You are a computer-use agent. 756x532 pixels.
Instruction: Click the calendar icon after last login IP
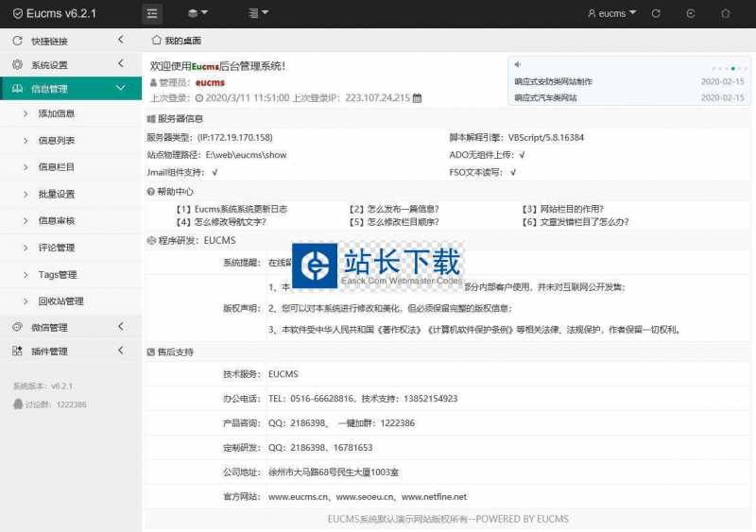418,98
